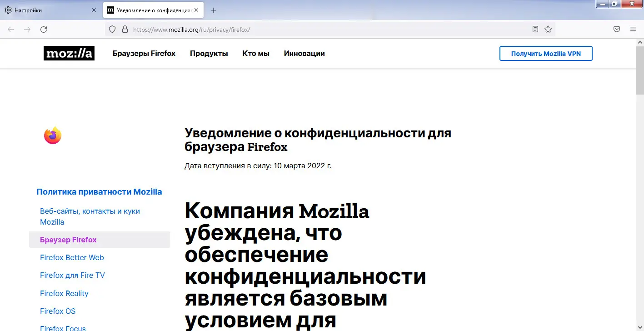Close the Настройки tab
The image size is (644, 331).
(x=94, y=10)
